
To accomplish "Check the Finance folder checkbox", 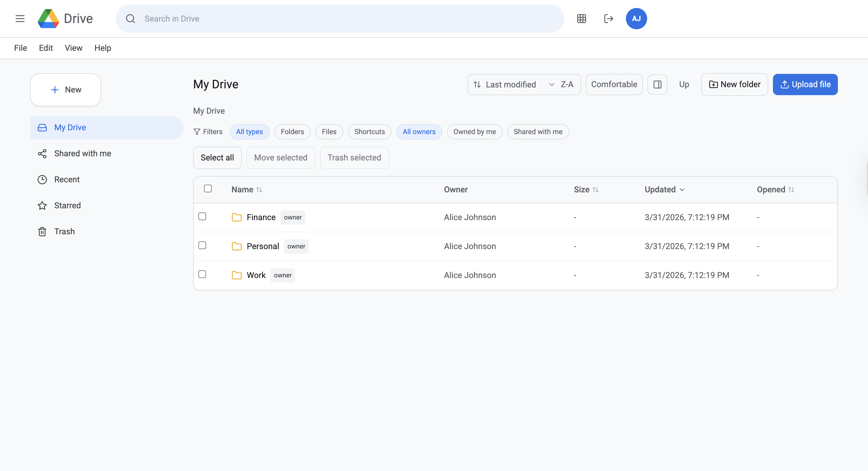I will pyautogui.click(x=202, y=217).
